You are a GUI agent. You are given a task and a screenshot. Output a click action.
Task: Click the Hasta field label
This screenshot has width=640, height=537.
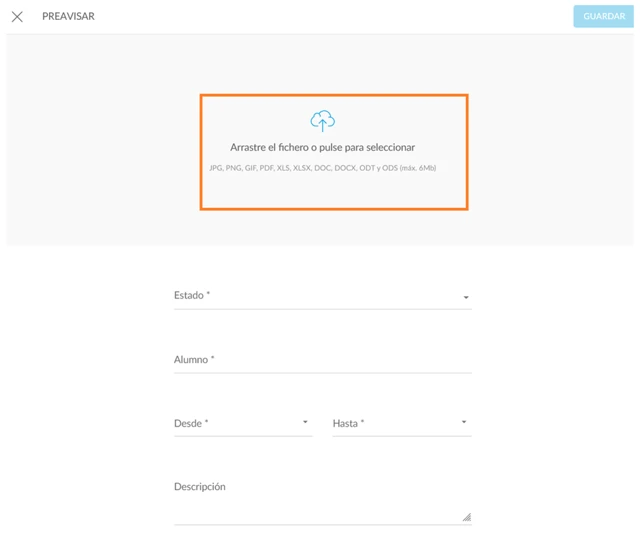tap(348, 424)
